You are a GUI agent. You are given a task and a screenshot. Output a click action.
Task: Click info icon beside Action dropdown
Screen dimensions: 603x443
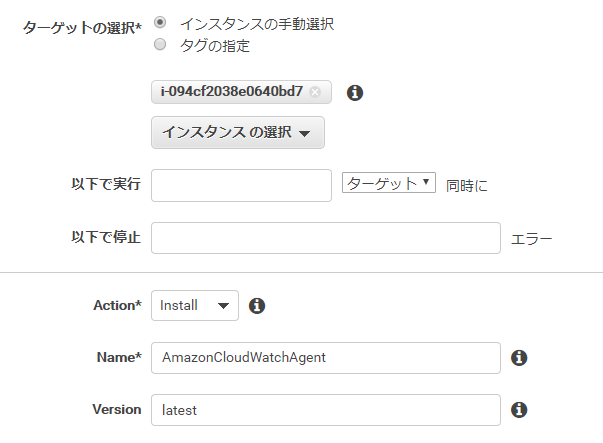(x=257, y=306)
